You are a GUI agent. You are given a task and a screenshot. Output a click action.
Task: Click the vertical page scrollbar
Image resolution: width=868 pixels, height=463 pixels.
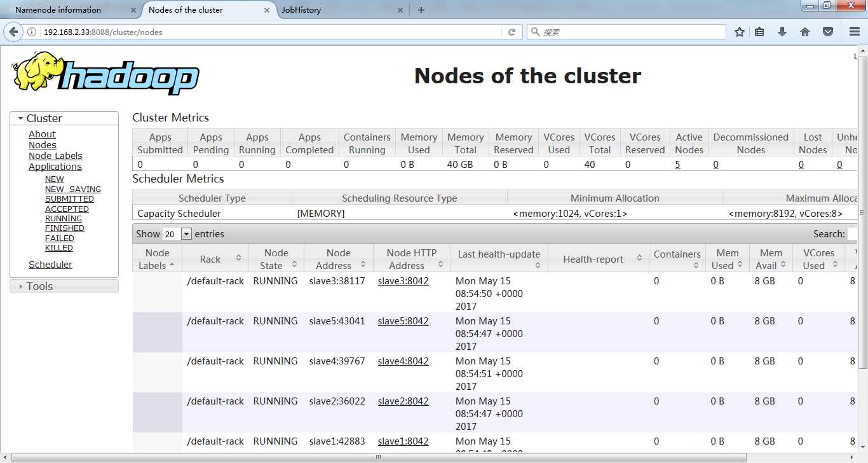[862, 212]
